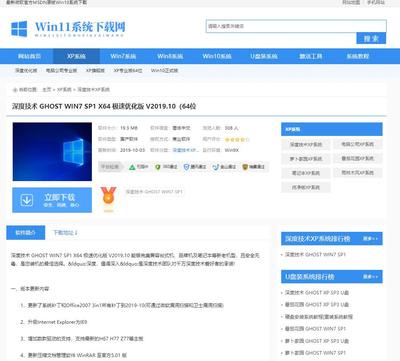Click the 深度技术 GHOST WIN7 SP1 text beside medal
400x361 pixels.
pos(154,192)
